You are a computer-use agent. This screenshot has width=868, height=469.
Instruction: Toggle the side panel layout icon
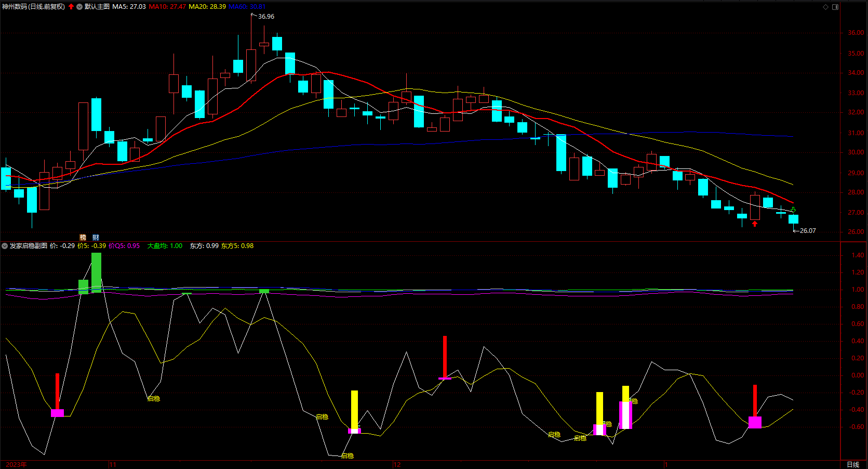point(835,7)
